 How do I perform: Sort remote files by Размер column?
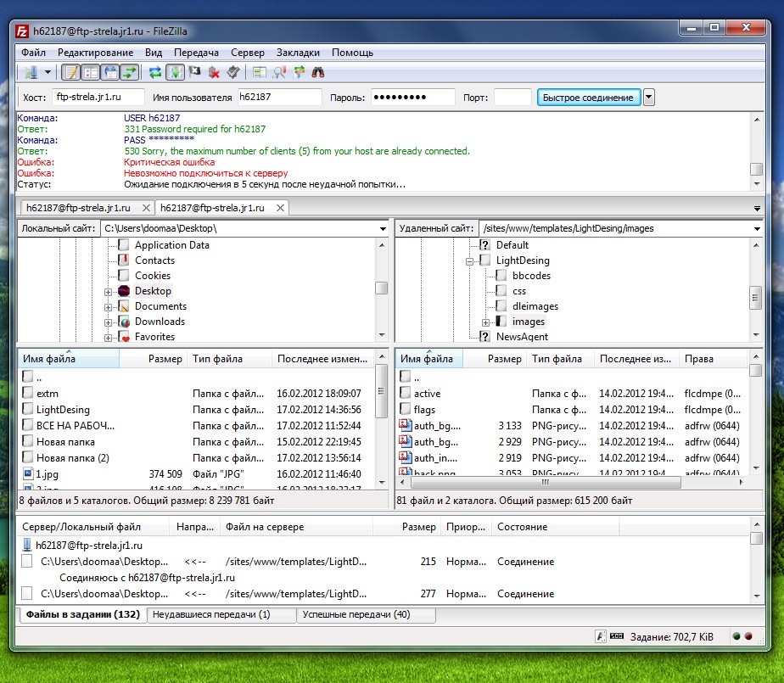coord(495,359)
